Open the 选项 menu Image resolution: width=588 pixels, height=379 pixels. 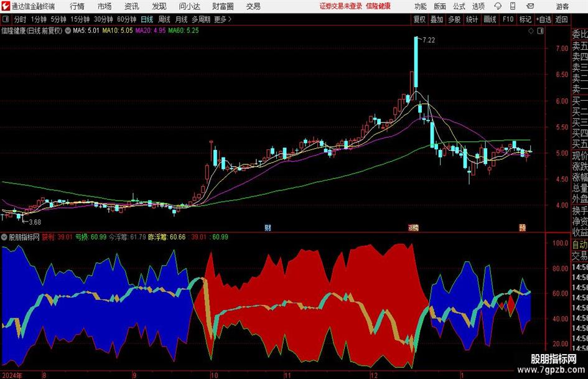(x=478, y=6)
